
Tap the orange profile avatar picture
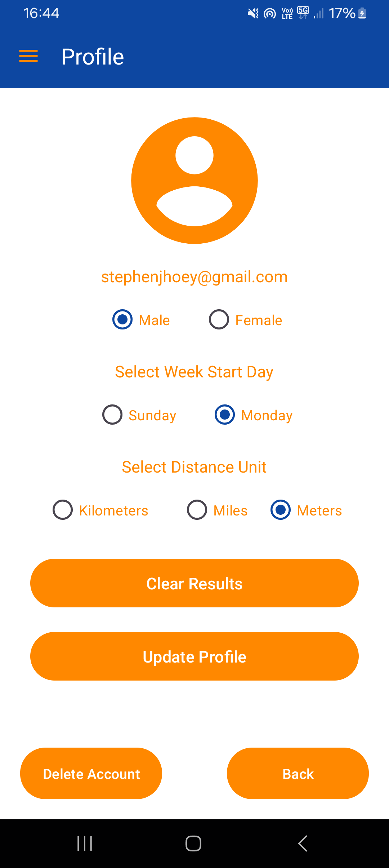pos(194,181)
